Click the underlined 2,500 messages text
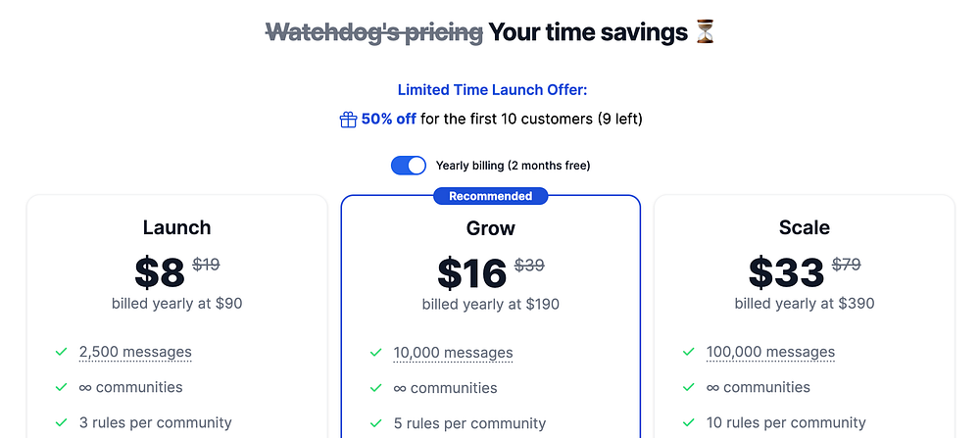980x438 pixels. [x=135, y=352]
